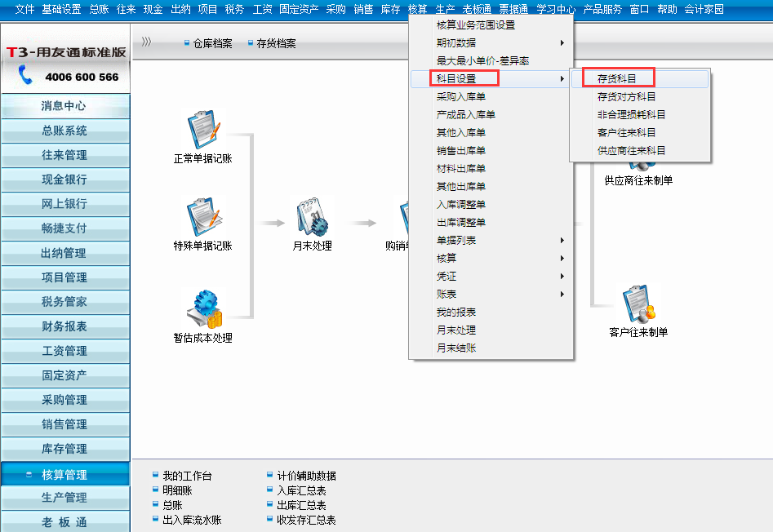The height and width of the screenshot is (532, 773).
Task: Click the 特殊单据记账 icon
Action: pyautogui.click(x=202, y=217)
